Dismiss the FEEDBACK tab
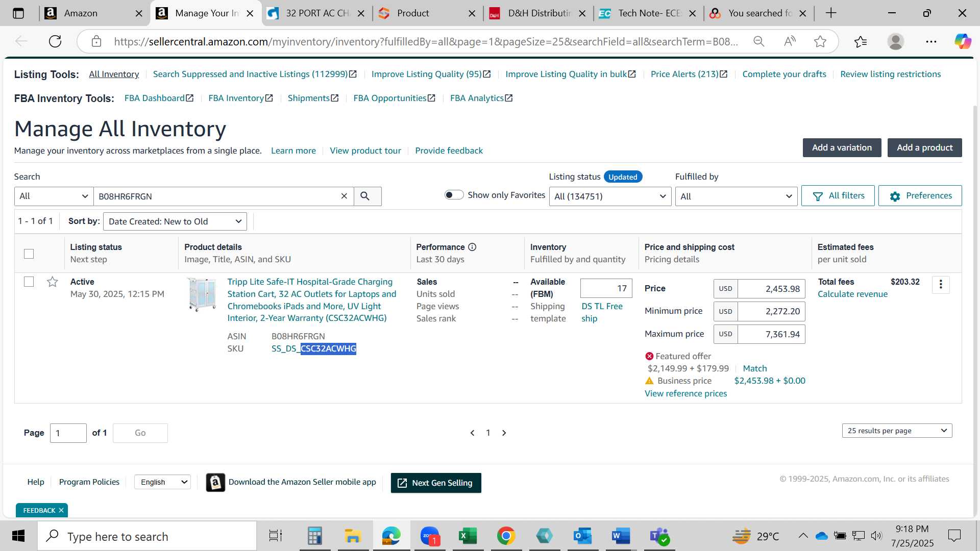Screen dimensions: 980x551 (x=61, y=510)
